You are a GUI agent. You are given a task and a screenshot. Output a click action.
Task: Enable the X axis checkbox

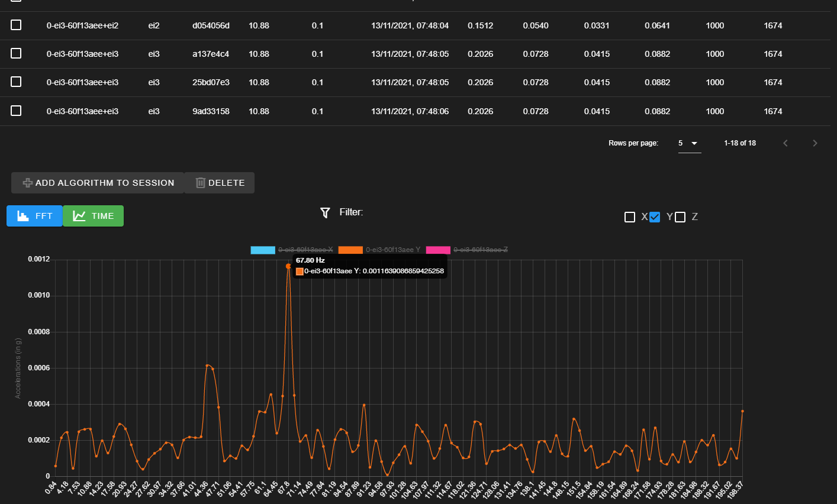(x=630, y=217)
